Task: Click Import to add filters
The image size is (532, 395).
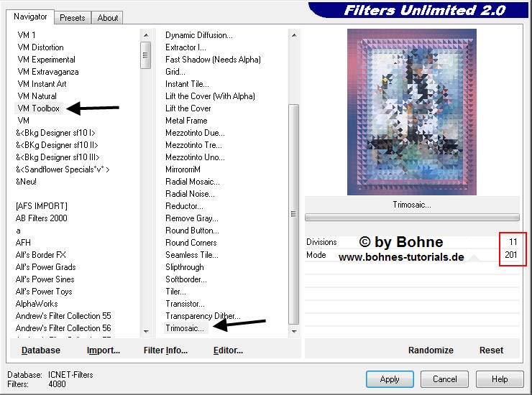Action: click(x=103, y=350)
